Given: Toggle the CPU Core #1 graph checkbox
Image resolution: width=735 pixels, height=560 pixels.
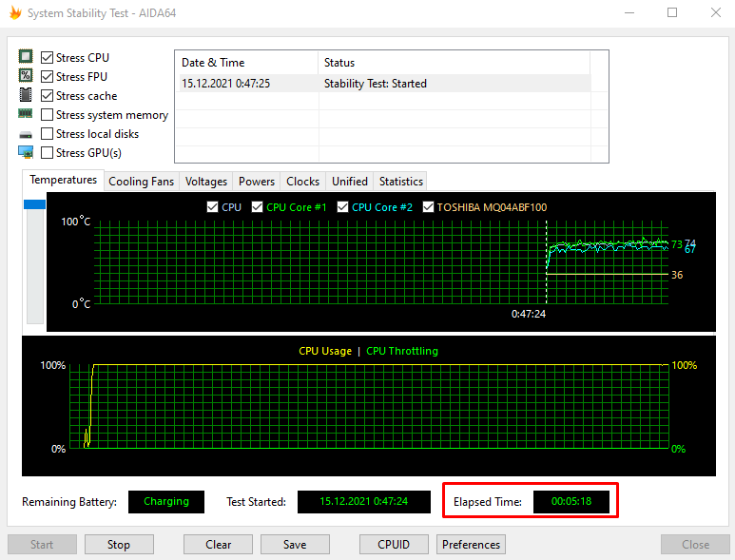Looking at the screenshot, I should click(257, 206).
